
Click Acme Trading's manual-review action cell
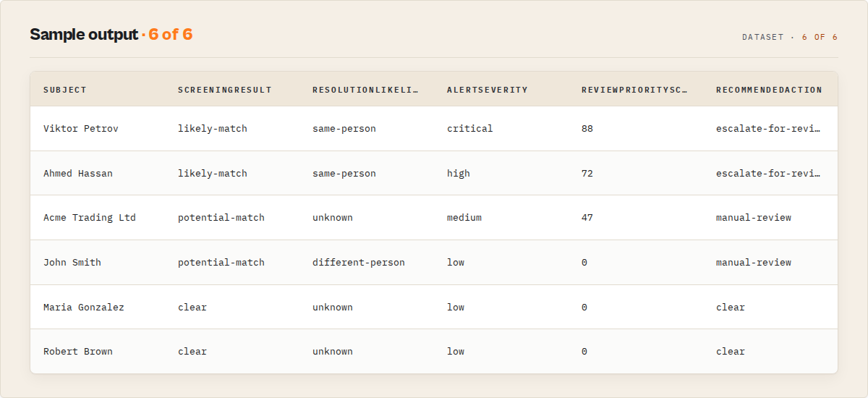(754, 218)
